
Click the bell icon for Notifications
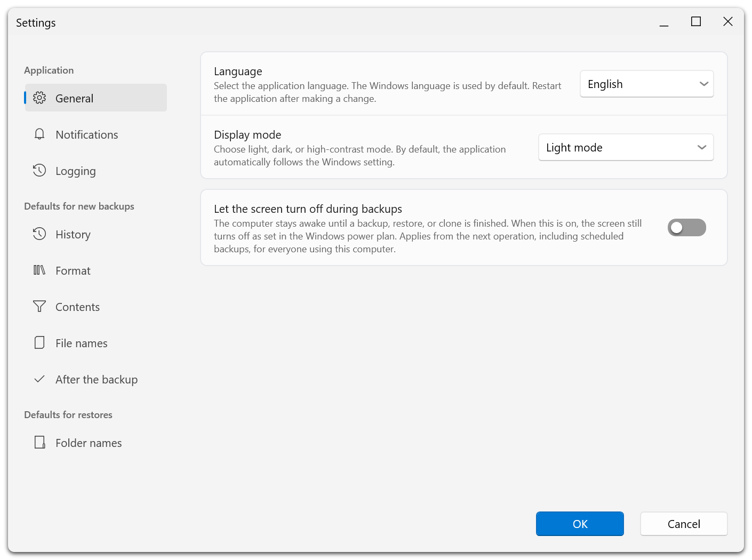(x=39, y=134)
